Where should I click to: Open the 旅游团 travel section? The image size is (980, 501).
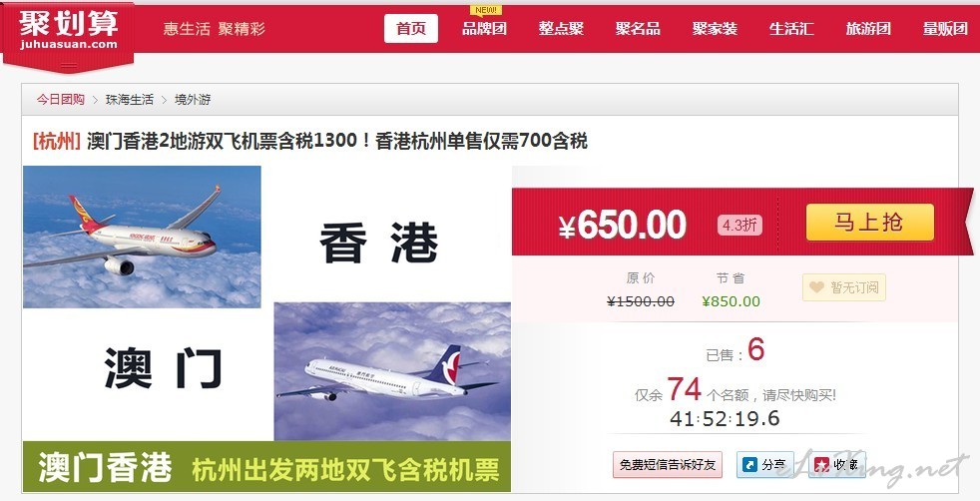coord(868,29)
